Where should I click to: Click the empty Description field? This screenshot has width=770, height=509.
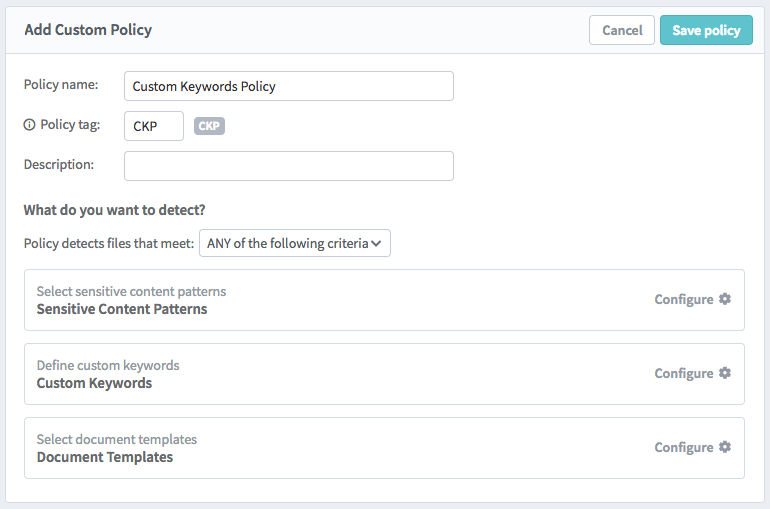click(289, 166)
